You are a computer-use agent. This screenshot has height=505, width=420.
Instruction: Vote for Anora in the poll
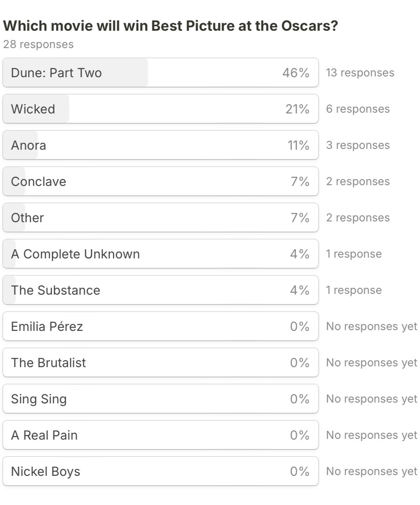pos(160,145)
